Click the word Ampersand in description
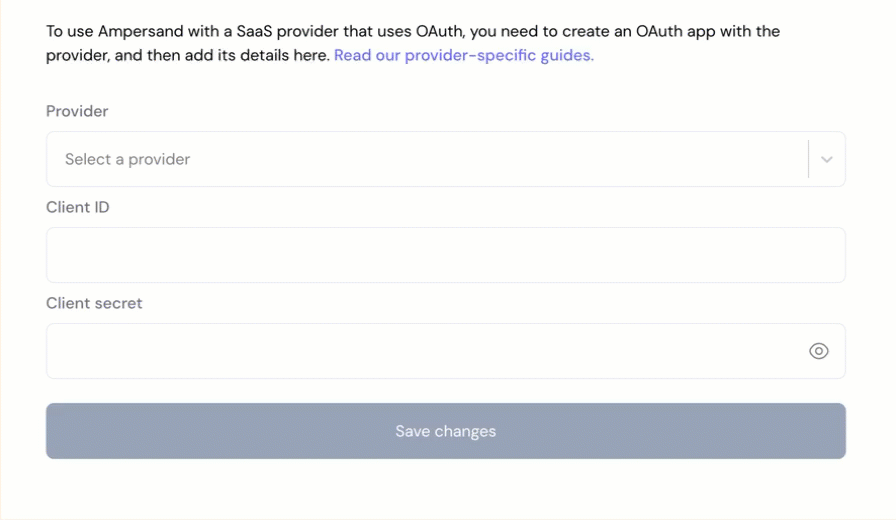896x520 pixels. point(139,31)
